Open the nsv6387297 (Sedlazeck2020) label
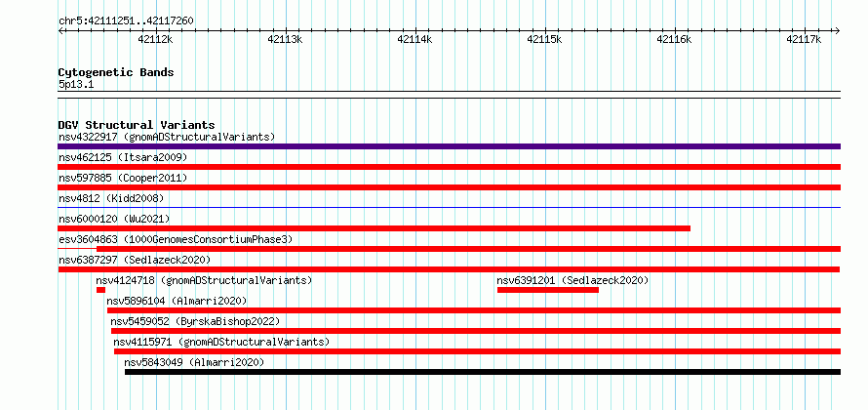 135,260
